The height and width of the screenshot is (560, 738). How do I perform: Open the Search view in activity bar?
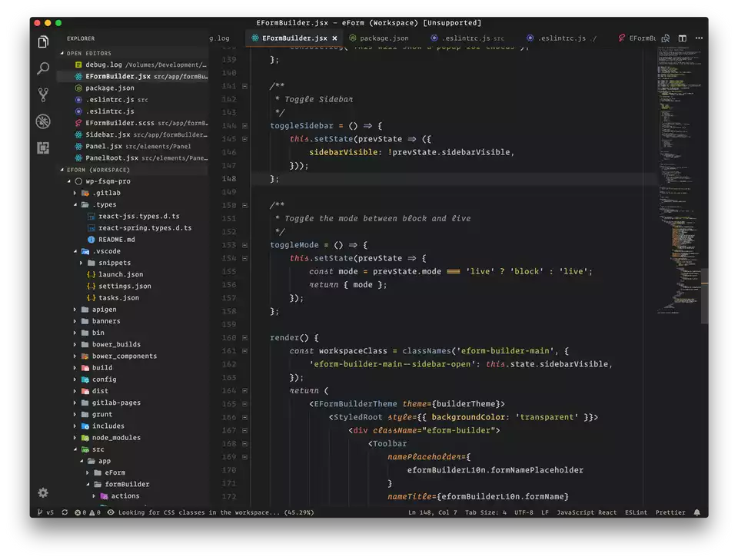(x=43, y=68)
